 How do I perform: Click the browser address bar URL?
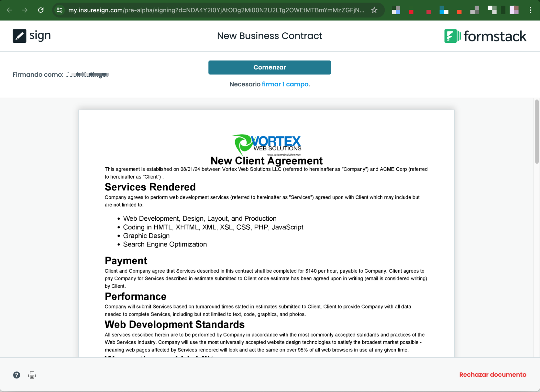[x=216, y=10]
